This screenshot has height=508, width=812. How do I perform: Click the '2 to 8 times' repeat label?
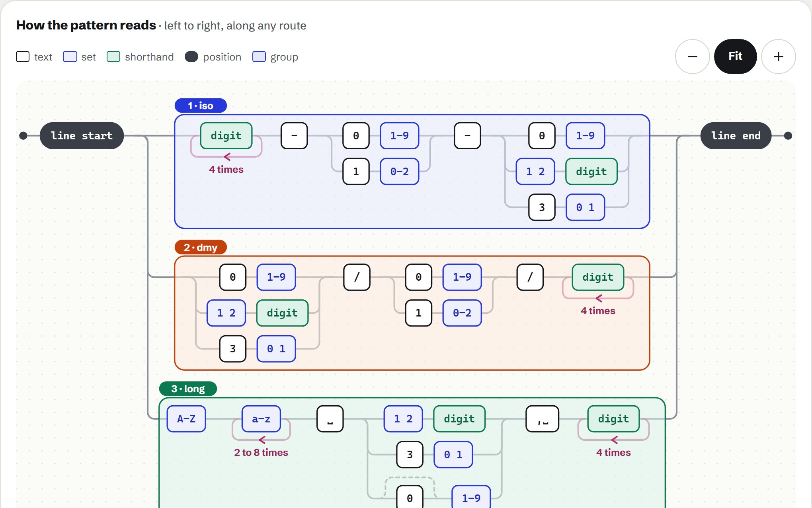pyautogui.click(x=261, y=453)
